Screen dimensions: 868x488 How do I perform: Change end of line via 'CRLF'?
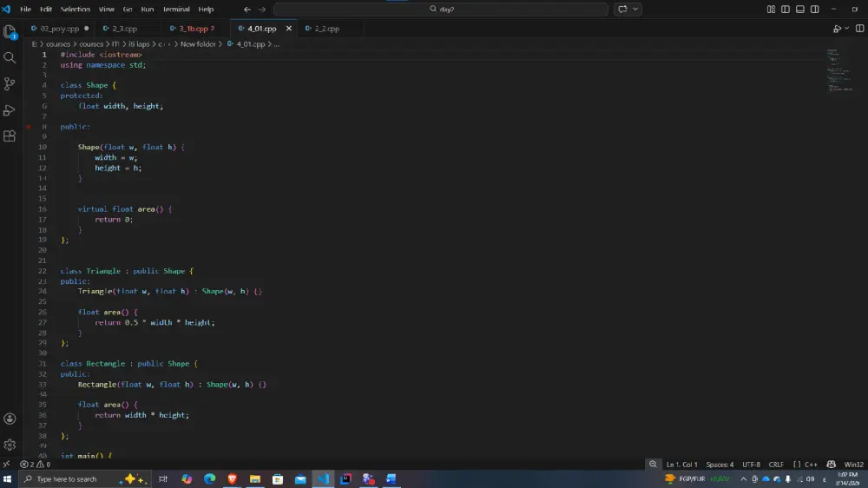tap(776, 465)
